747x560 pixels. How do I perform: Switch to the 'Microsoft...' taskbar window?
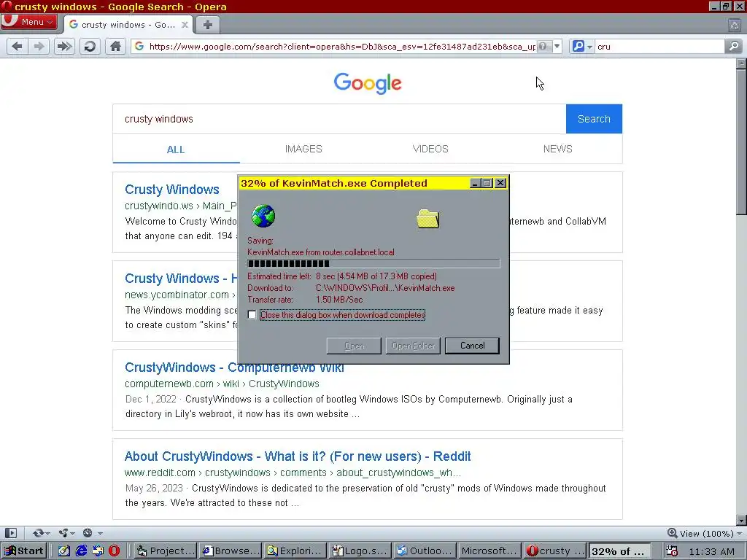[x=489, y=551]
